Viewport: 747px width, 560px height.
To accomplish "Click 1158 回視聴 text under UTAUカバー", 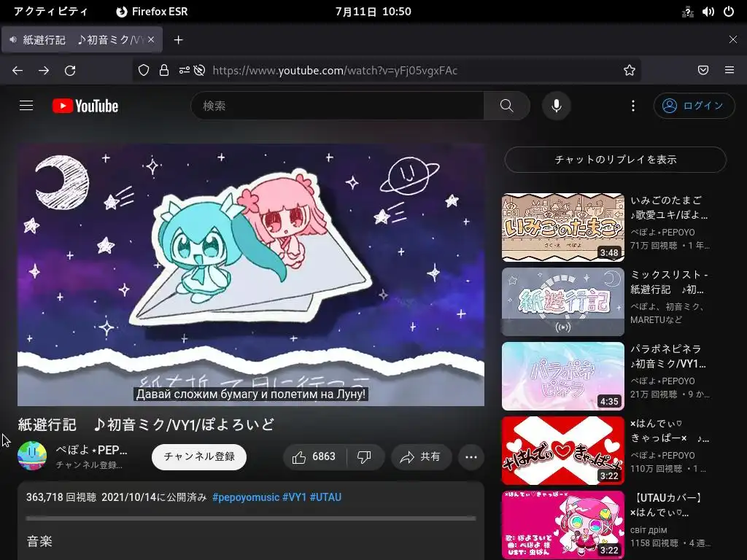I will pyautogui.click(x=654, y=542).
